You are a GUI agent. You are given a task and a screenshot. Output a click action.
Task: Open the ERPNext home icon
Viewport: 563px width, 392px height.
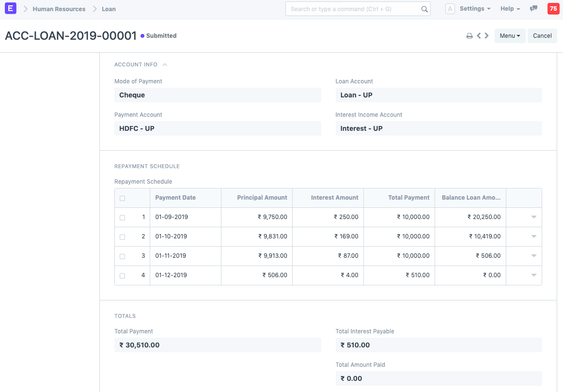[10, 9]
